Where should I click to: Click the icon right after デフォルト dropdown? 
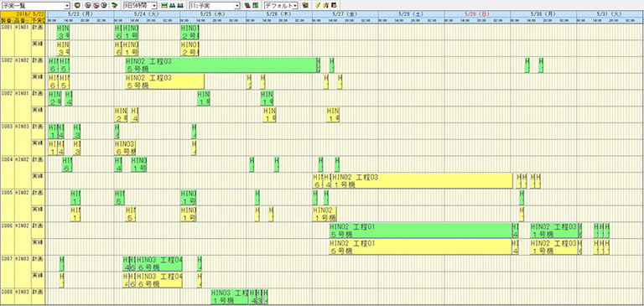click(304, 6)
